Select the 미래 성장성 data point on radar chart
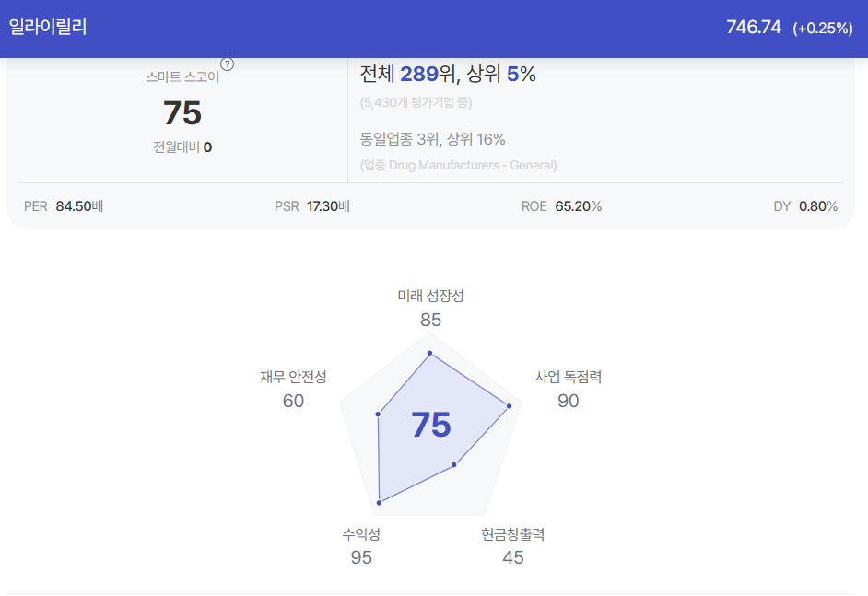Screen dimensions: 868x596 429,353
